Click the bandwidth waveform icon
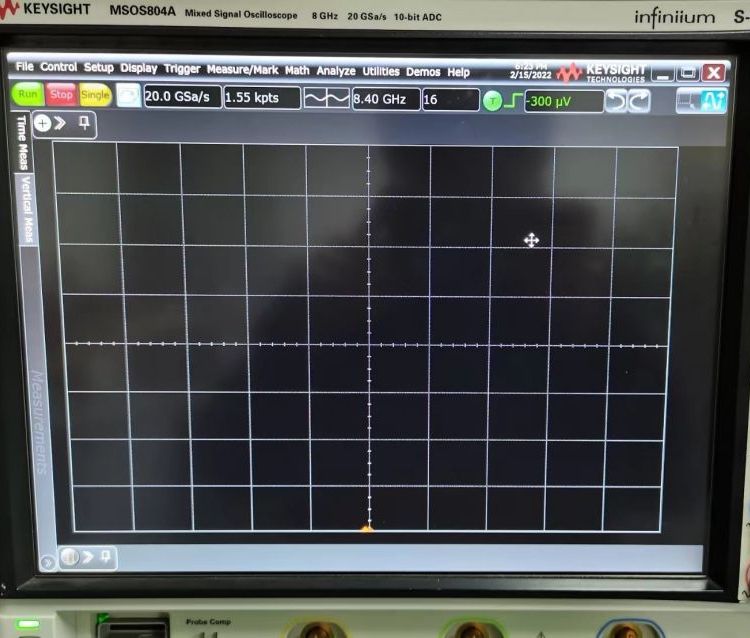Viewport: 750px width, 638px height. [326, 99]
